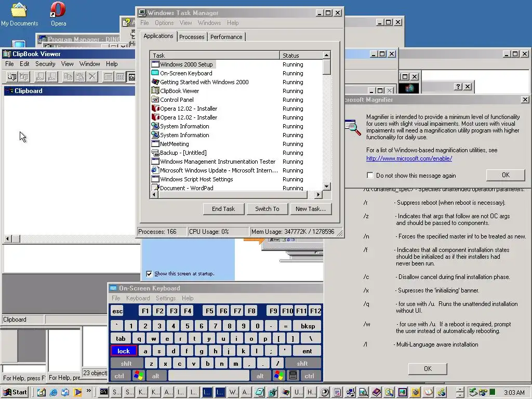Image resolution: width=532 pixels, height=399 pixels.
Task: Uncheck 'Show this screen at startup'
Action: click(149, 274)
